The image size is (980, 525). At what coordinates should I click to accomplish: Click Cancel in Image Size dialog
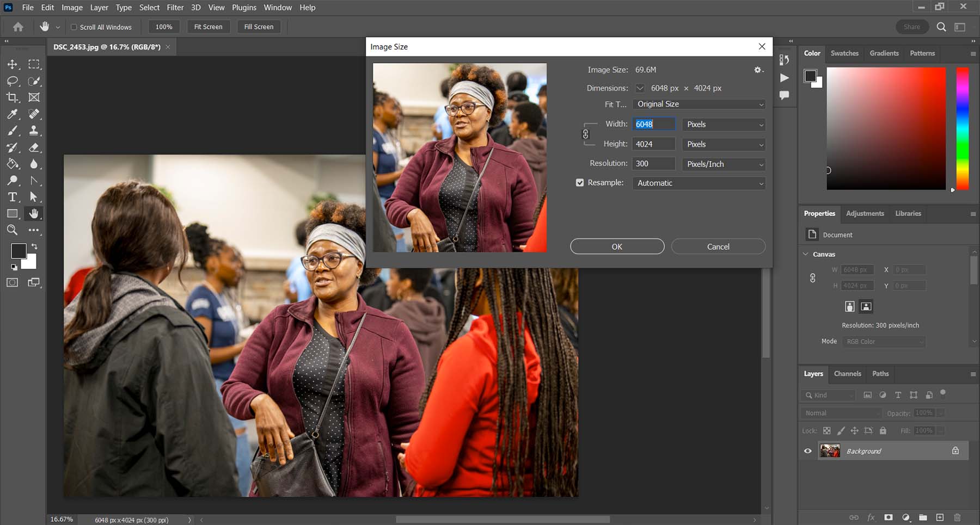[x=718, y=246]
